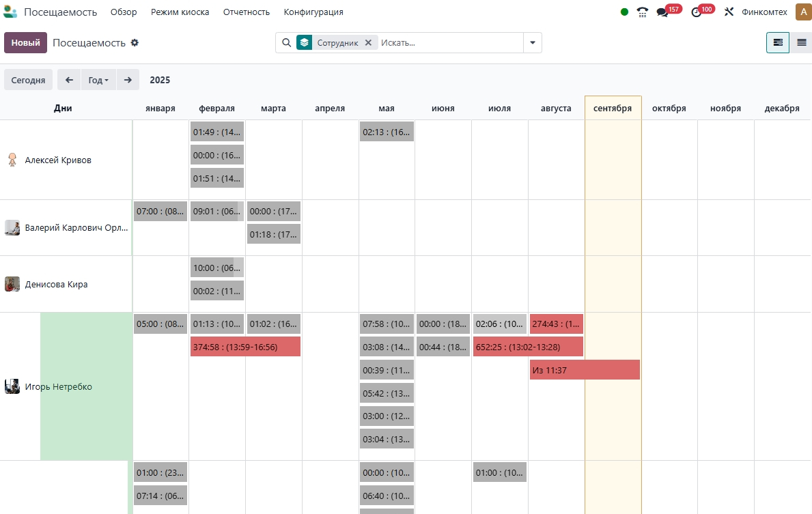Go to previous year with left arrow
The width and height of the screenshot is (812, 514).
click(x=69, y=80)
